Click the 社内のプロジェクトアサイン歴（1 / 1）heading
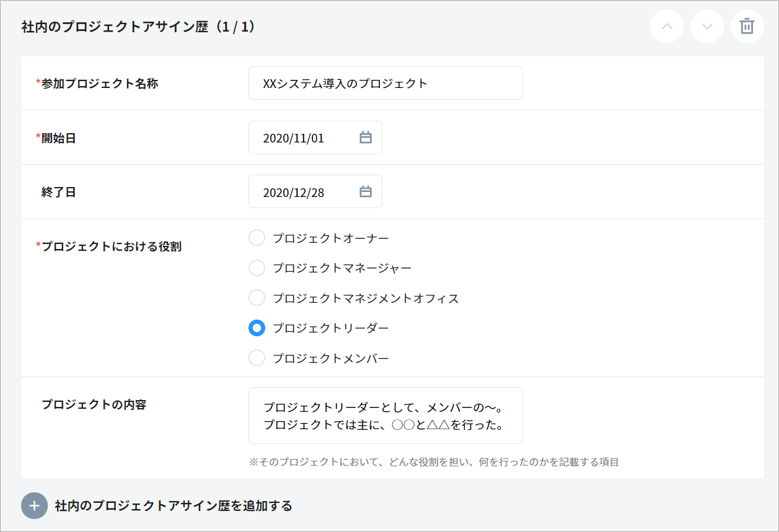 click(138, 27)
